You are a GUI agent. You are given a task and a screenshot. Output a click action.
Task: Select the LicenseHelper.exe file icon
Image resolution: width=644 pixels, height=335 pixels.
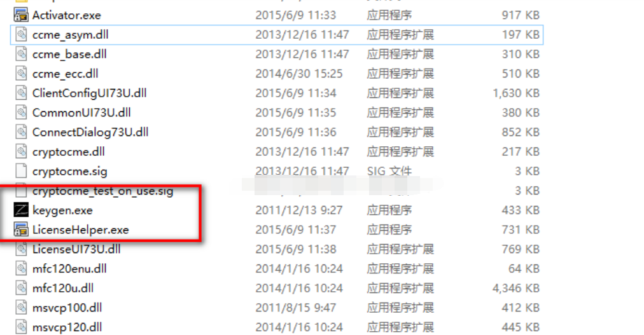21,229
